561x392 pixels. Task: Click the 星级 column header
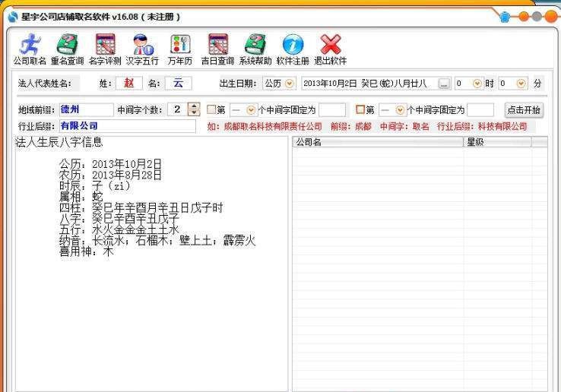[x=498, y=142]
